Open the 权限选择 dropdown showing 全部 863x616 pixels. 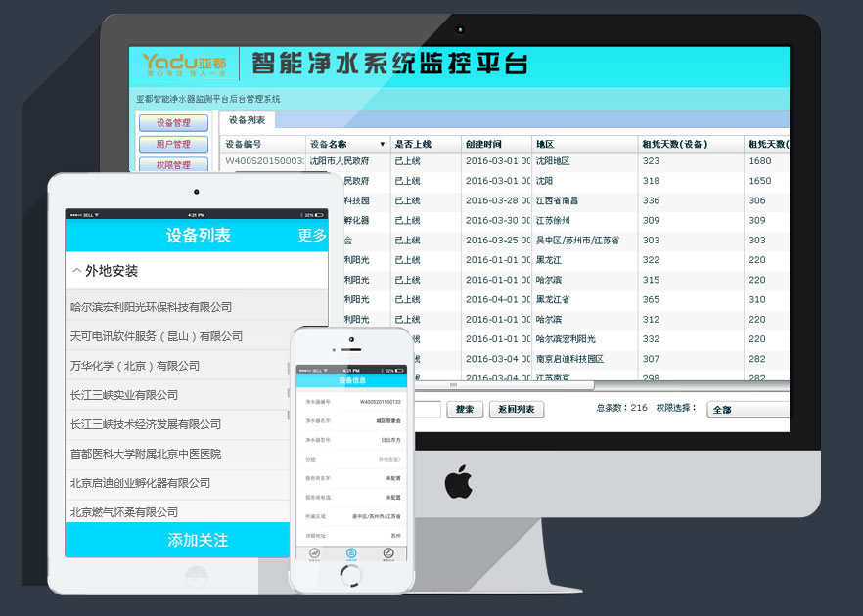pyautogui.click(x=748, y=410)
